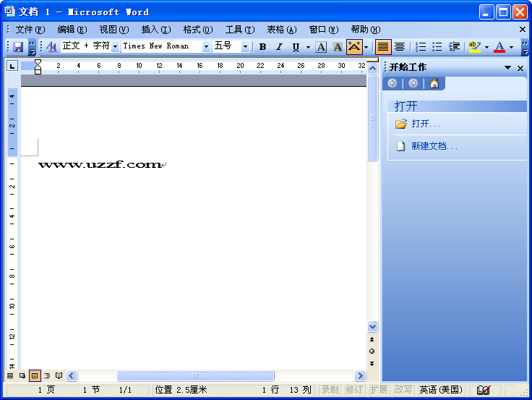Select Distributed alignment icon

pos(400,46)
